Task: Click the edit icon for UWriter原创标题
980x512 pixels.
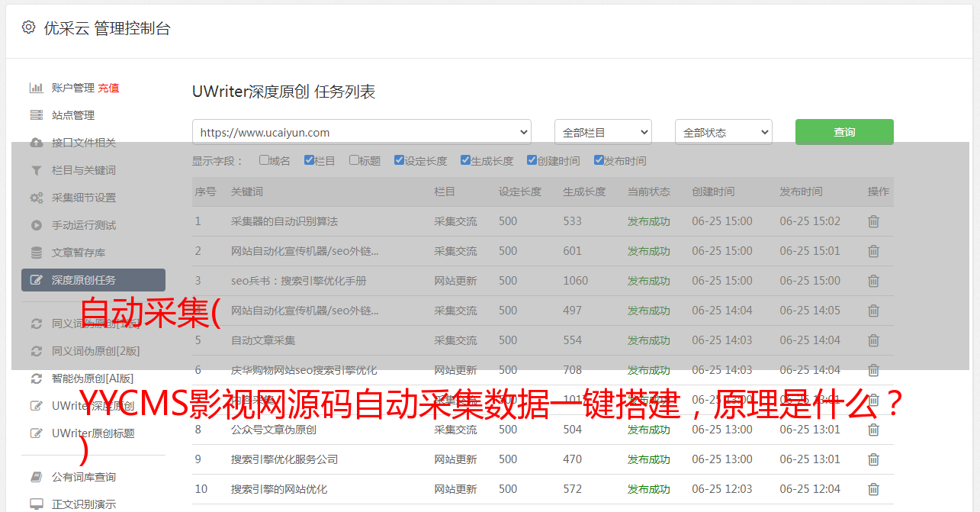Action: point(36,433)
